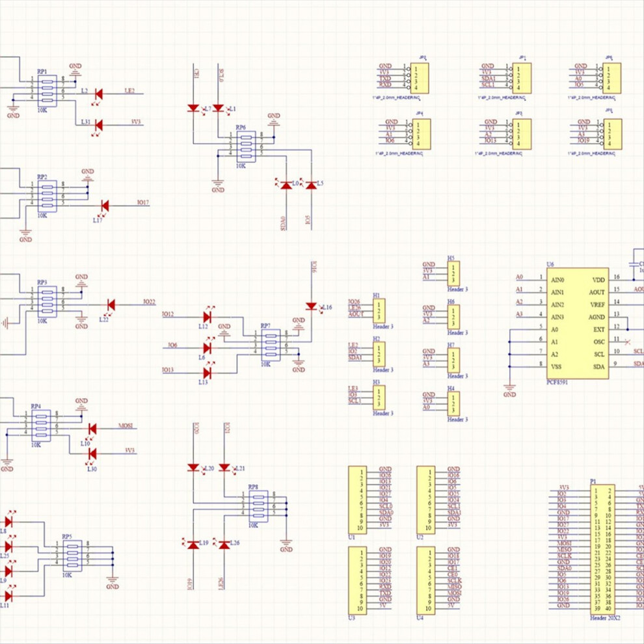Click the L20 LED symbol
Image resolution: width=644 pixels, height=644 pixels.
(193, 467)
